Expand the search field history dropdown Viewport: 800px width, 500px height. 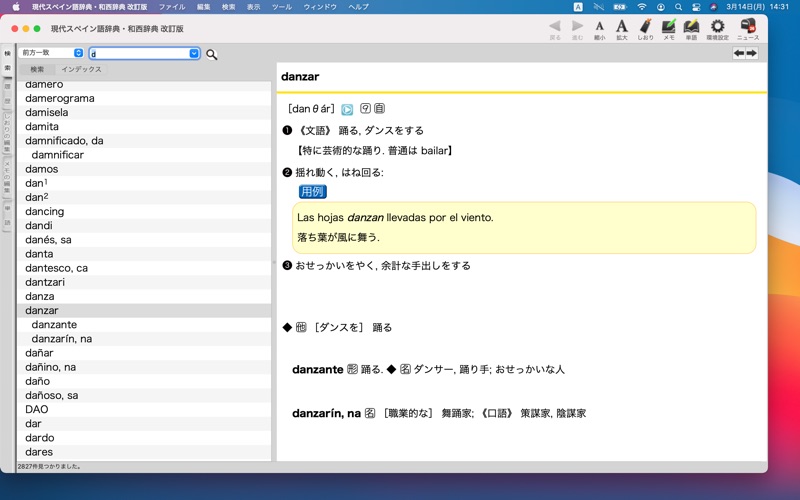[x=194, y=54]
